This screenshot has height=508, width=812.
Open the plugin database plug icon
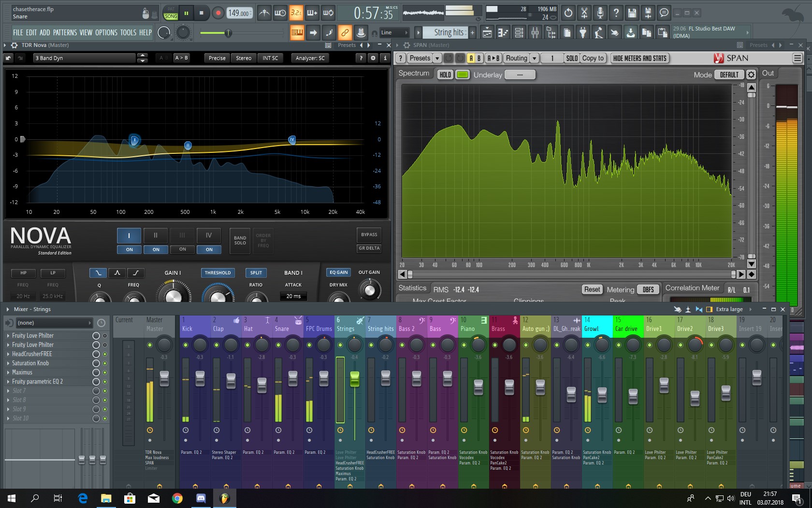[x=583, y=32]
